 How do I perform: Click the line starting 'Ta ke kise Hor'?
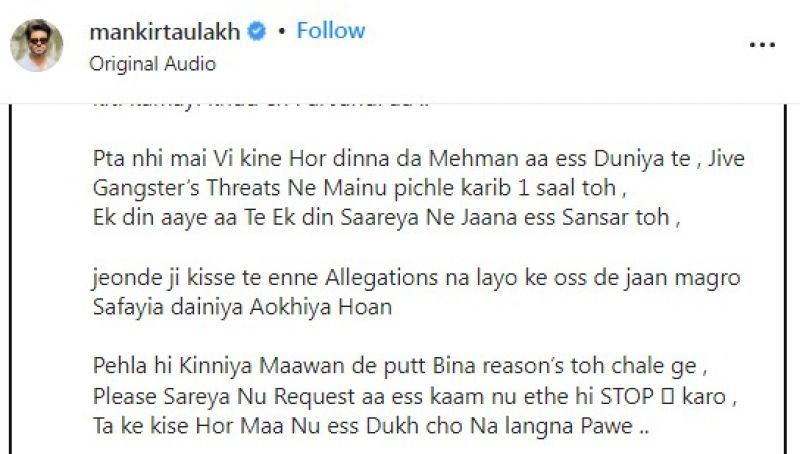[370, 426]
